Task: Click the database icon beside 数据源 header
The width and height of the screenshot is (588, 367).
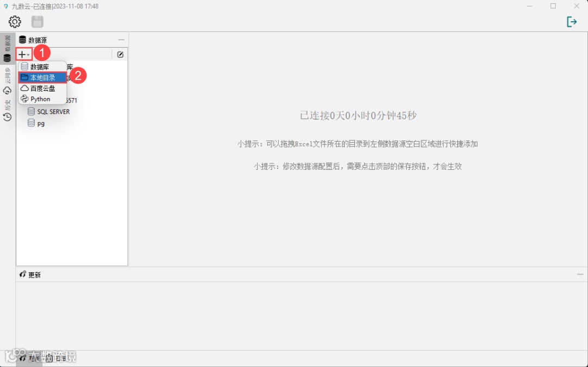Action: point(22,39)
